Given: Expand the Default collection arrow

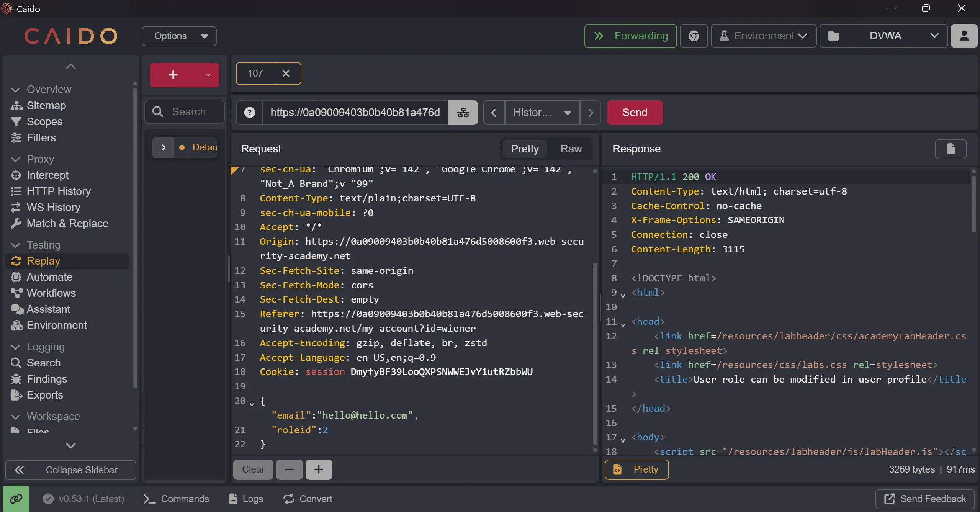Looking at the screenshot, I should coord(163,147).
